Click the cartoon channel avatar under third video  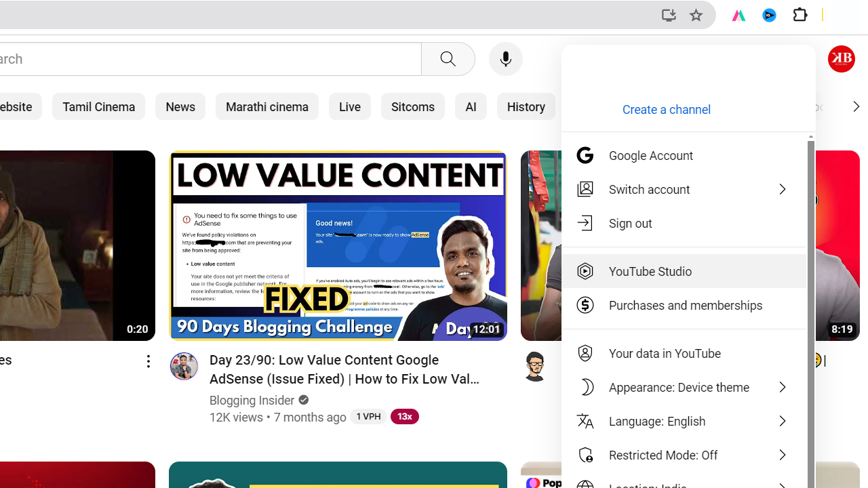point(535,366)
